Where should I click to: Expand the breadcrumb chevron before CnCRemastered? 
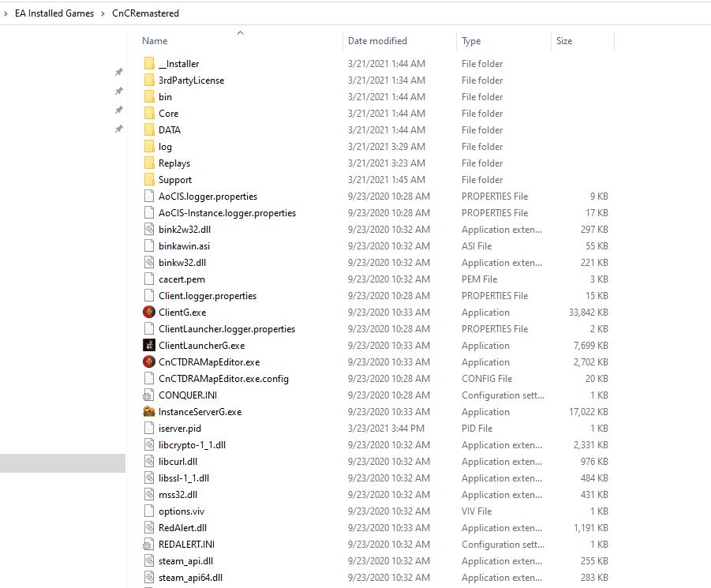click(x=103, y=13)
